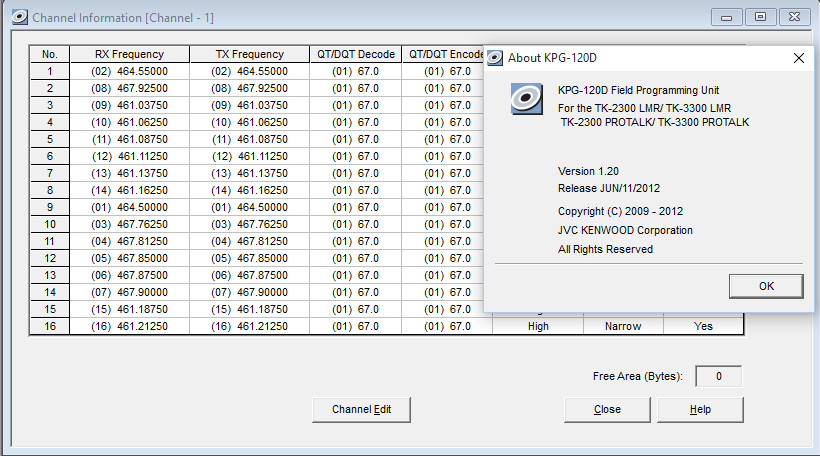Minimize the Channel Information window

(x=726, y=17)
